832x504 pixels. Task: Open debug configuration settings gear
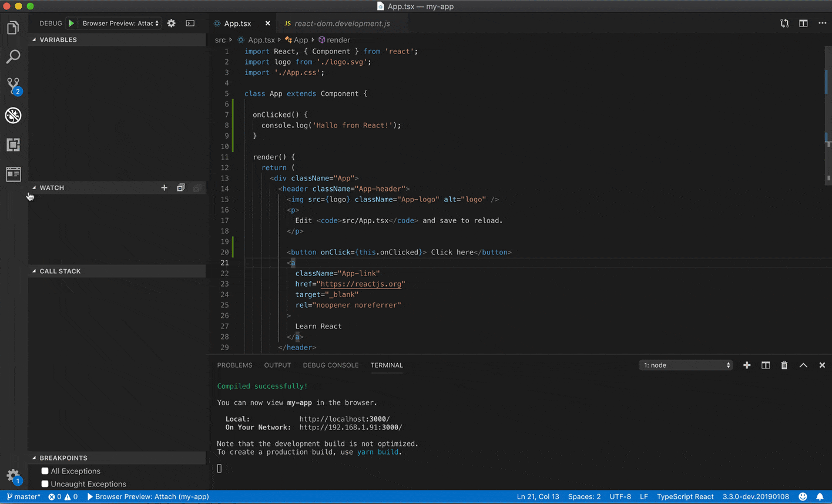point(171,23)
